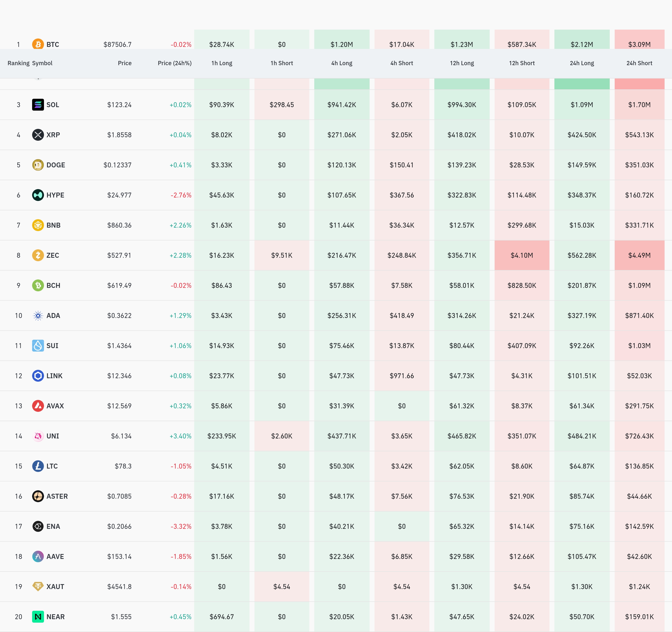
Task: Click the HYPE coin icon
Action: point(38,195)
